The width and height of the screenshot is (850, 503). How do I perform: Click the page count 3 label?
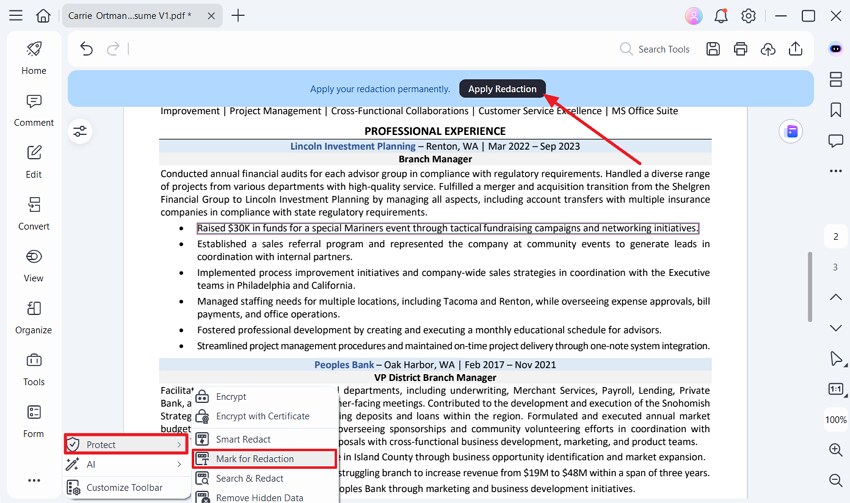(x=835, y=267)
